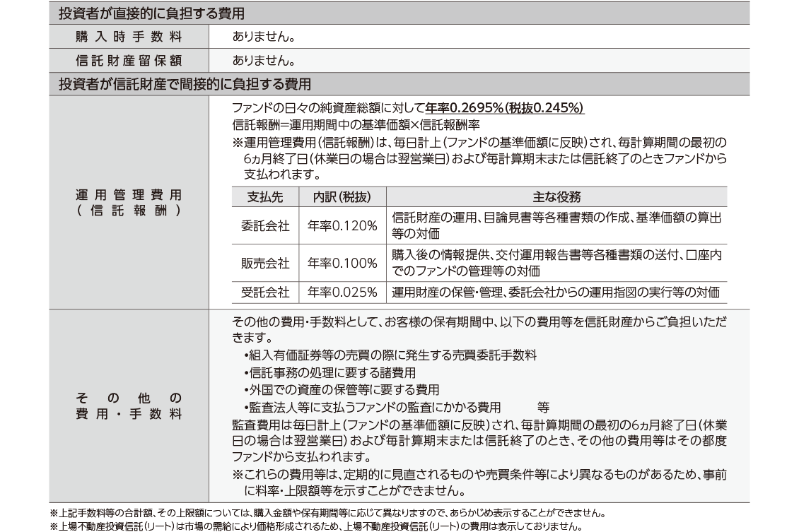Select the 年率0.120% cell
The image size is (799, 532).
(x=342, y=226)
